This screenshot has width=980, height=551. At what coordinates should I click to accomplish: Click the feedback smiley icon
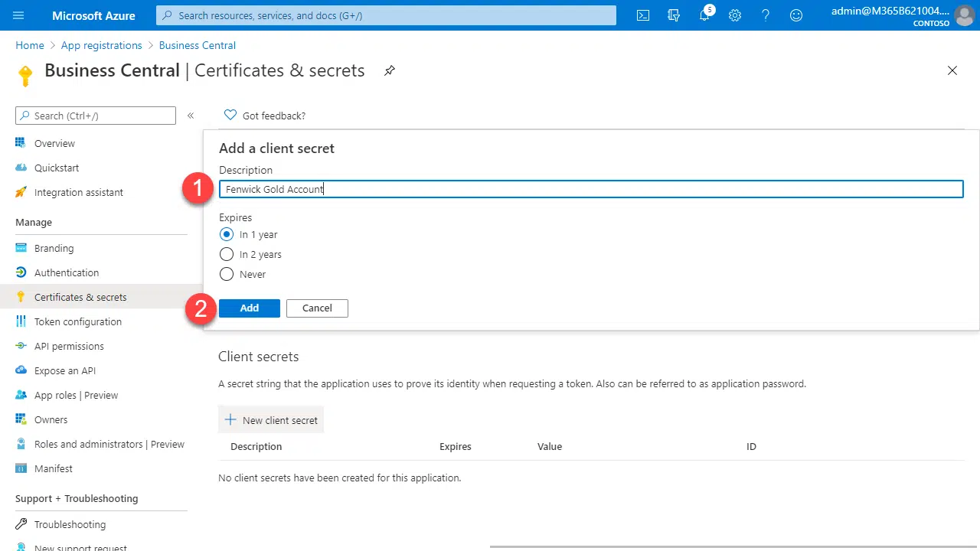796,15
